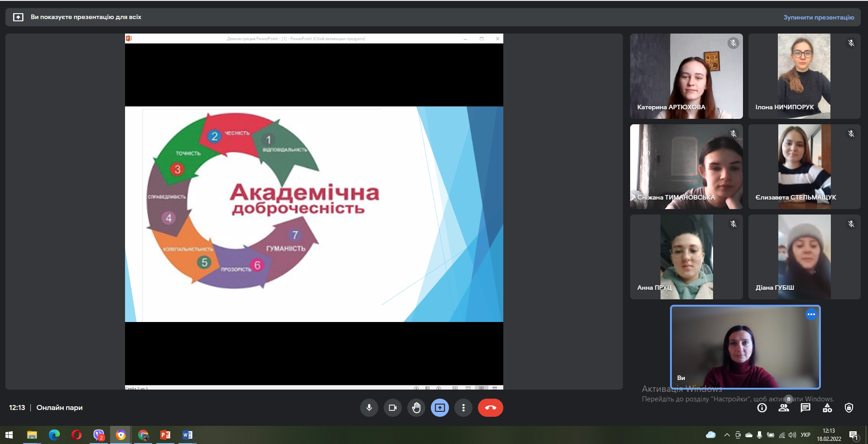Open PowerPoint from the taskbar
The image size is (868, 444).
click(165, 435)
